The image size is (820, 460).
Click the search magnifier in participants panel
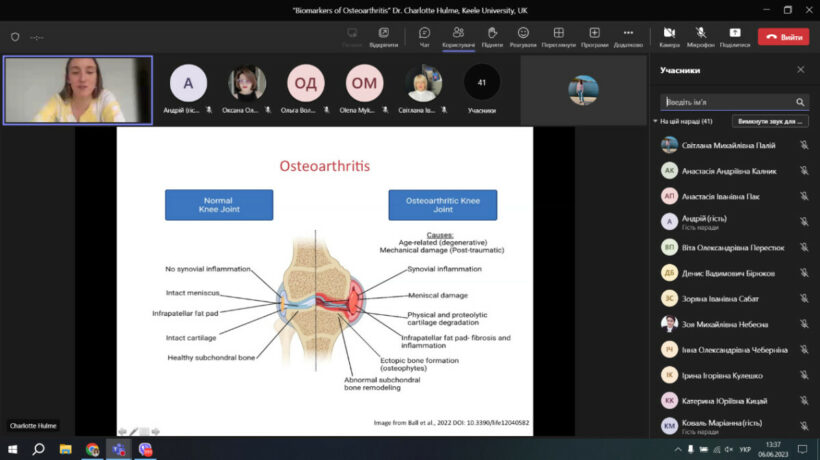point(800,102)
